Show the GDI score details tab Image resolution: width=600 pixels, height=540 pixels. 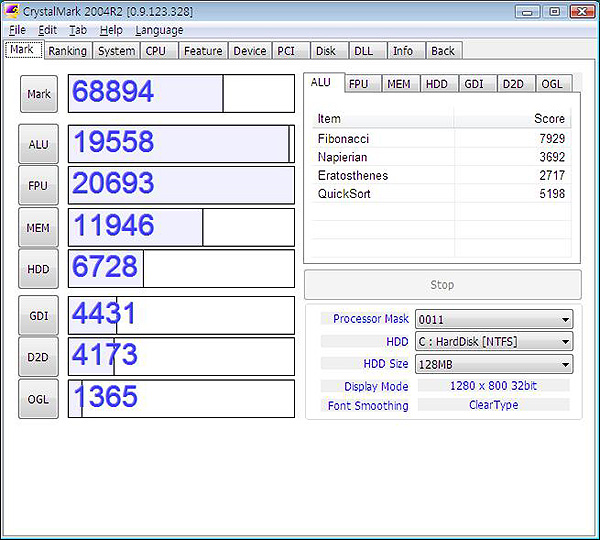pyautogui.click(x=478, y=84)
